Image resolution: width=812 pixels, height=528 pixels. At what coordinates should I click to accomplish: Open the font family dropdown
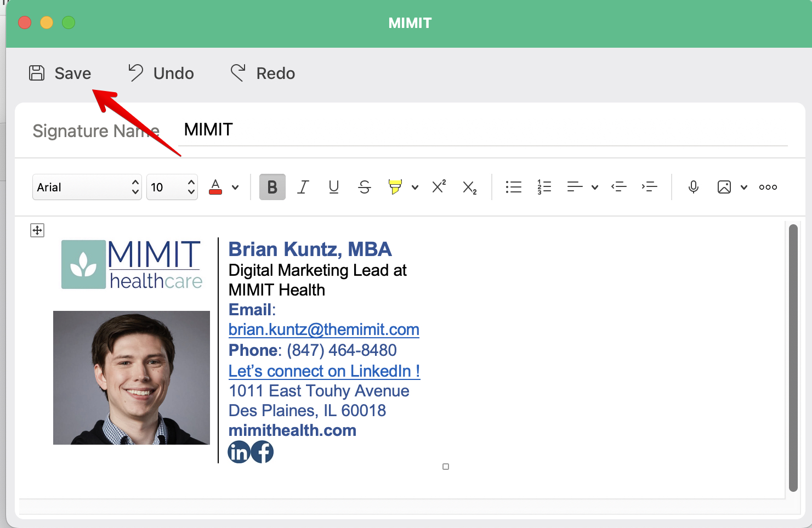click(87, 187)
